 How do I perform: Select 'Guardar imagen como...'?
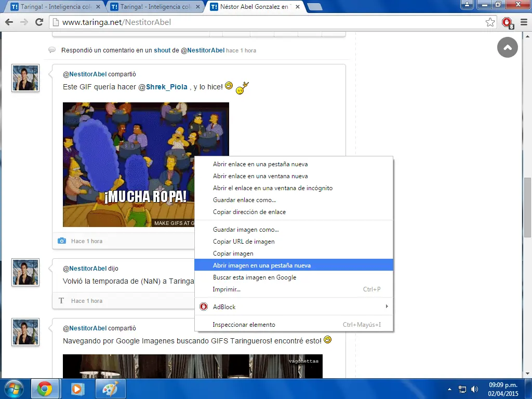point(294,230)
